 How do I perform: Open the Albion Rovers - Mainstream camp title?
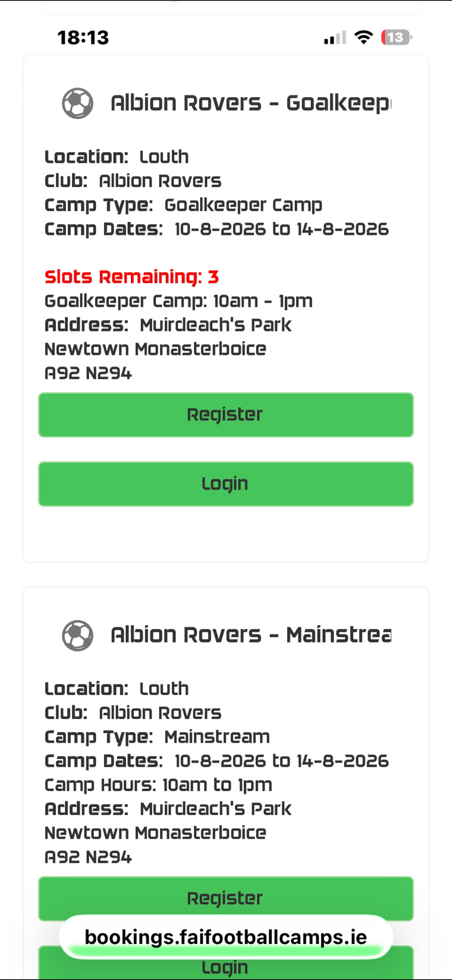pos(251,635)
